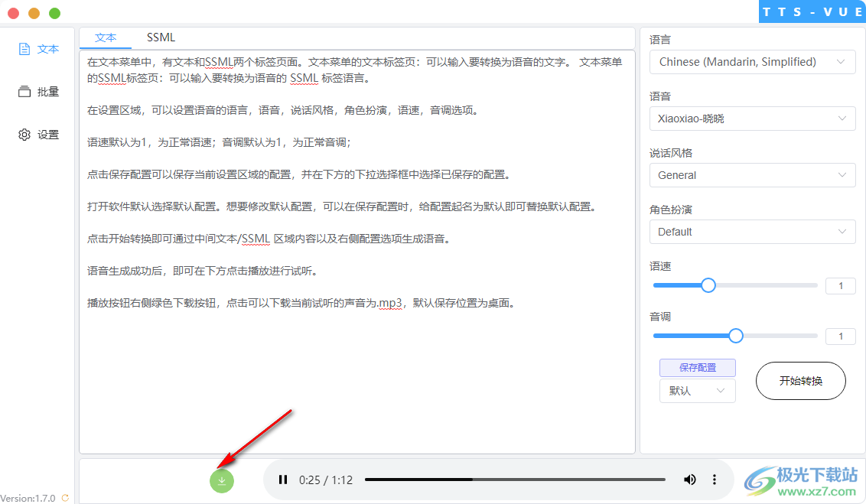Open the player's three-dot options menu
866x504 pixels.
(x=714, y=480)
